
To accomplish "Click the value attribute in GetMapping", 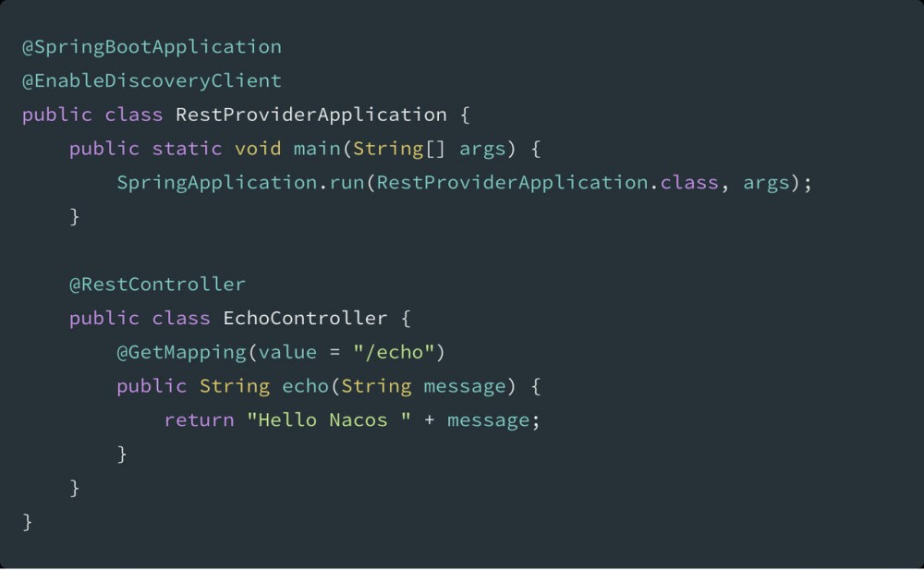I will (286, 352).
